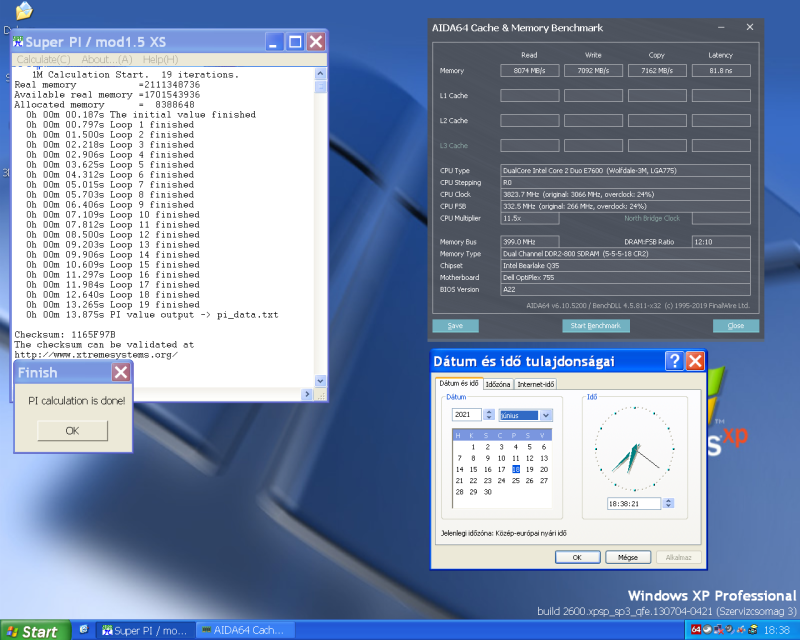Screen dimensions: 800x640
Task: Select day 13 in the calendar
Action: tap(544, 458)
